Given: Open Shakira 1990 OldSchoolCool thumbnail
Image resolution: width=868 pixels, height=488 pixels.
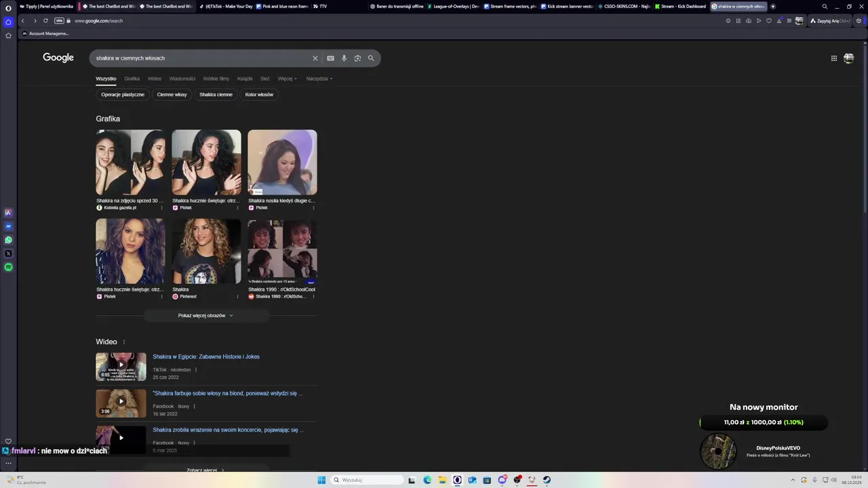Looking at the screenshot, I should (282, 251).
